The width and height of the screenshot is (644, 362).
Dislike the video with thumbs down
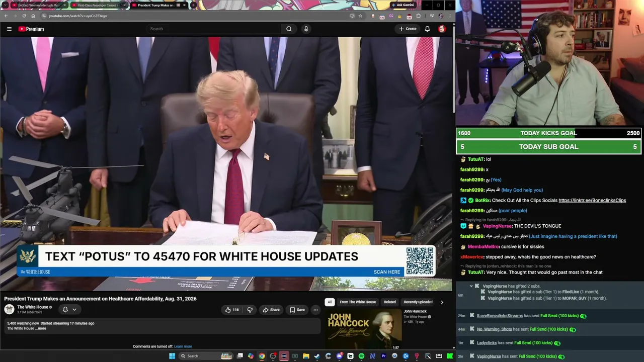[x=250, y=310]
